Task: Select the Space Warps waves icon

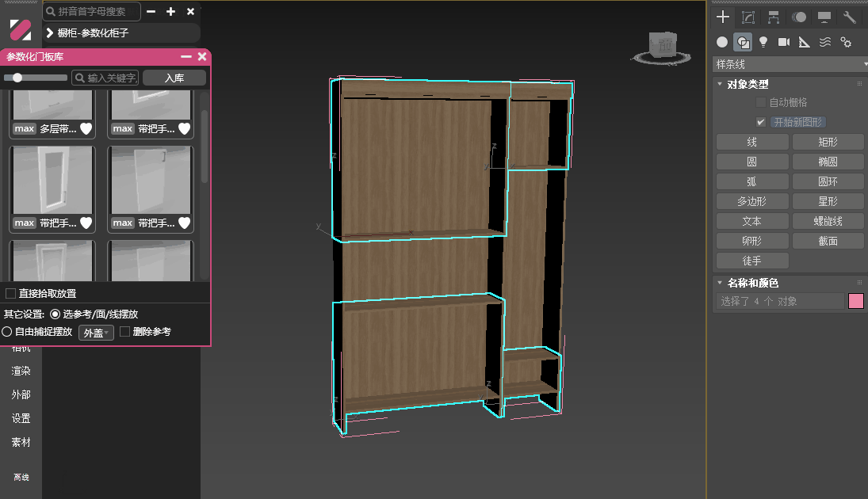Action: coord(825,42)
